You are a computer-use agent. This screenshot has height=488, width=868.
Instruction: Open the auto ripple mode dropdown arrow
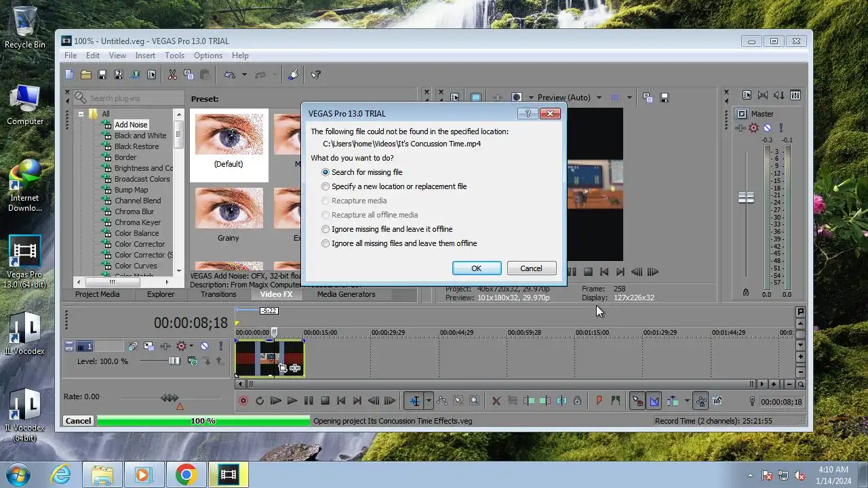tap(686, 401)
